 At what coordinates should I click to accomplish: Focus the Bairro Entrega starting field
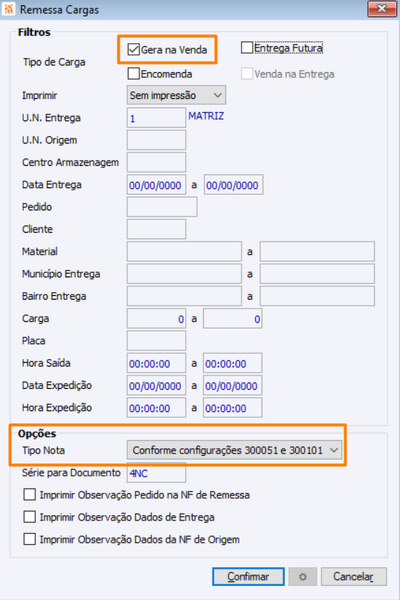[x=184, y=296]
